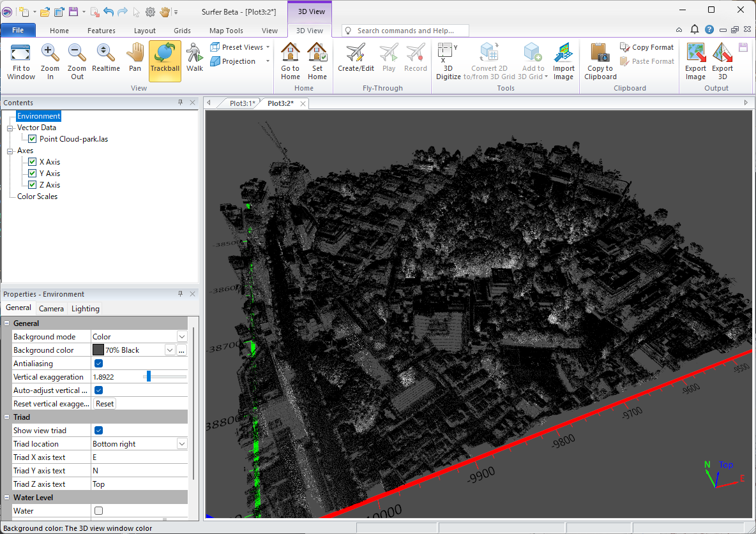Copy the view to Clipboard

600,61
